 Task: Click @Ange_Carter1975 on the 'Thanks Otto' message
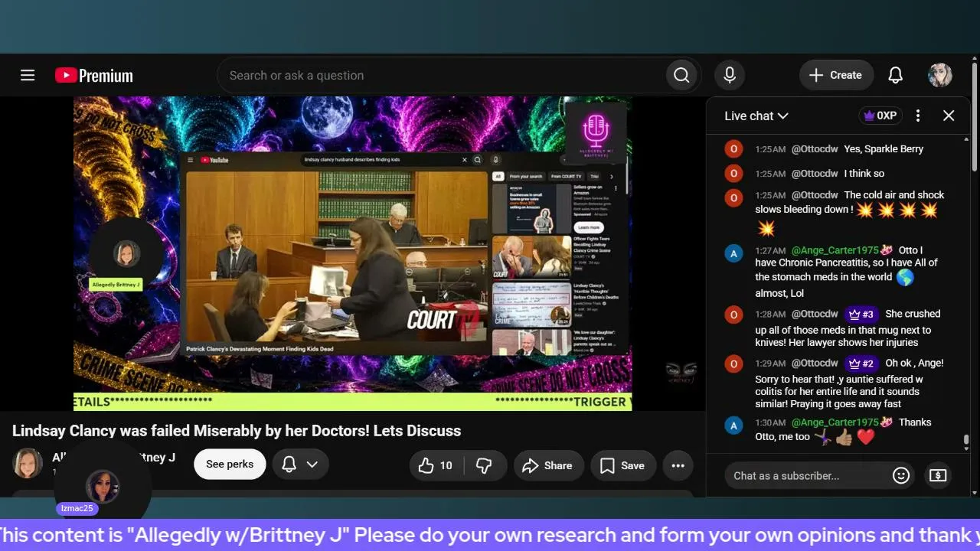(x=835, y=422)
